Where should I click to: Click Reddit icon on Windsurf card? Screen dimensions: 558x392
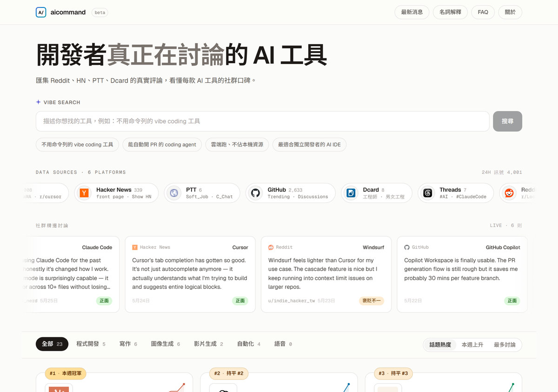tap(271, 248)
